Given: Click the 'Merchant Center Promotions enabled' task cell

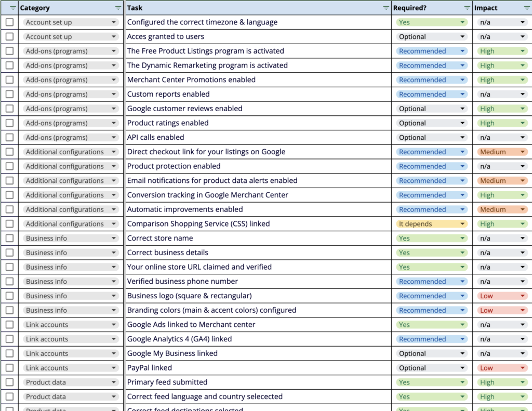Looking at the screenshot, I should (191, 80).
